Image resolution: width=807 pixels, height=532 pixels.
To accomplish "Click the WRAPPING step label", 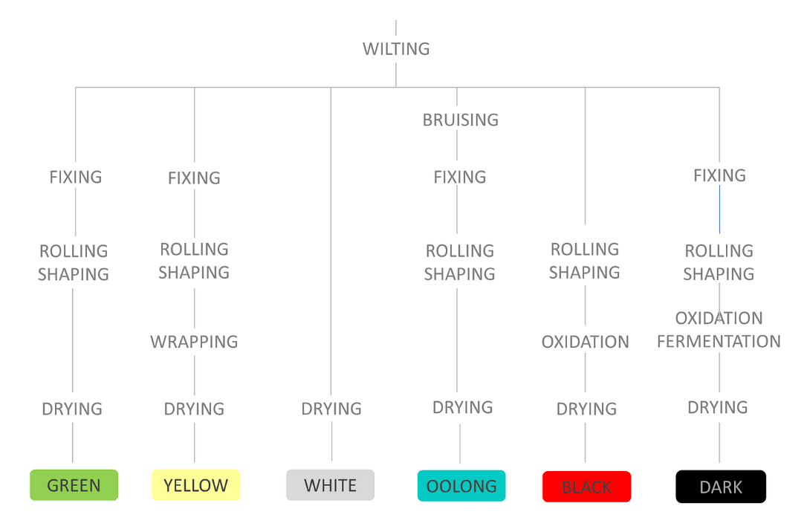I will coord(194,342).
